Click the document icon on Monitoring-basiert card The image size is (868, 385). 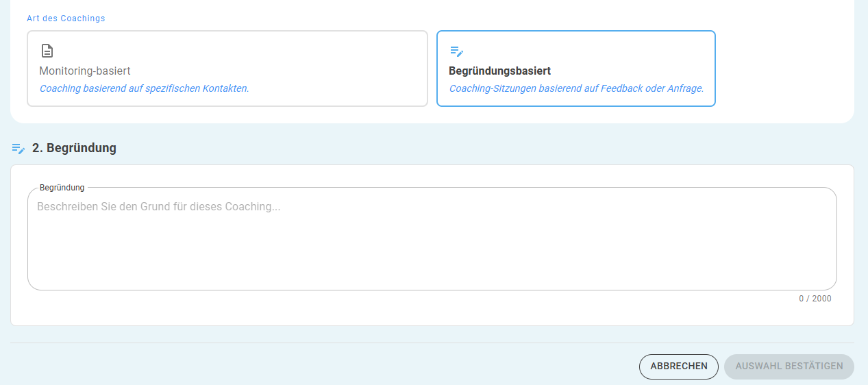click(x=47, y=51)
